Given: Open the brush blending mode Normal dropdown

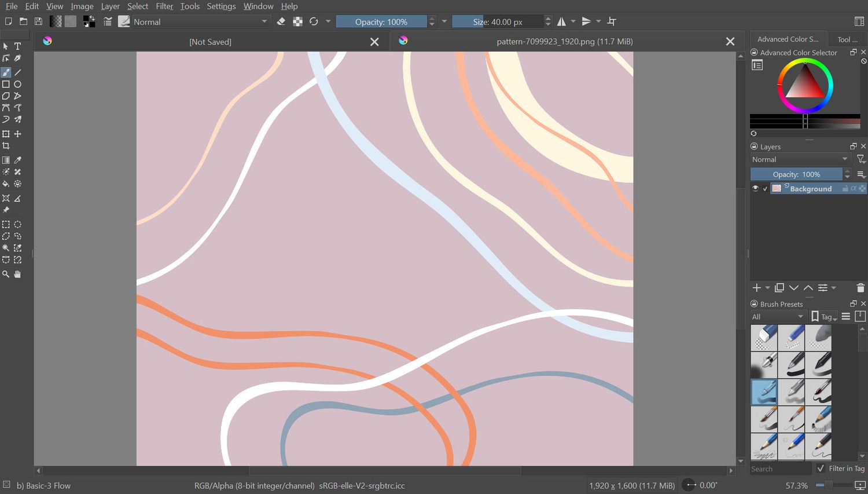Looking at the screenshot, I should (x=201, y=21).
